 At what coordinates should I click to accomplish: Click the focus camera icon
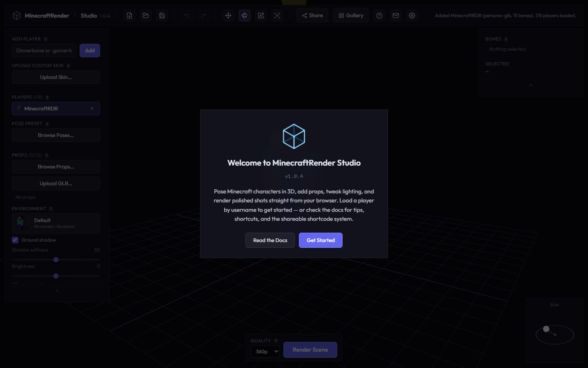277,16
